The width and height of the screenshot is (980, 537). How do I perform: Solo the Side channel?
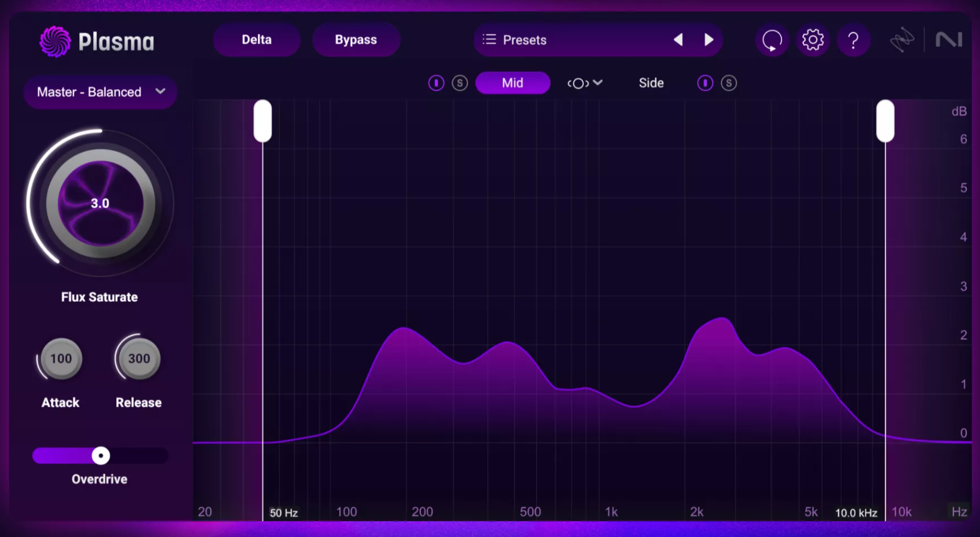(728, 83)
